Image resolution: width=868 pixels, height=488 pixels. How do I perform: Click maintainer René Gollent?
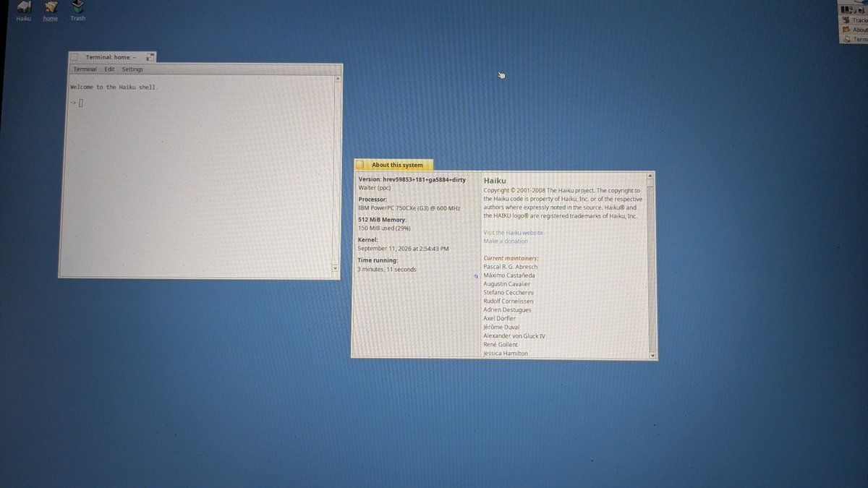[x=501, y=345]
